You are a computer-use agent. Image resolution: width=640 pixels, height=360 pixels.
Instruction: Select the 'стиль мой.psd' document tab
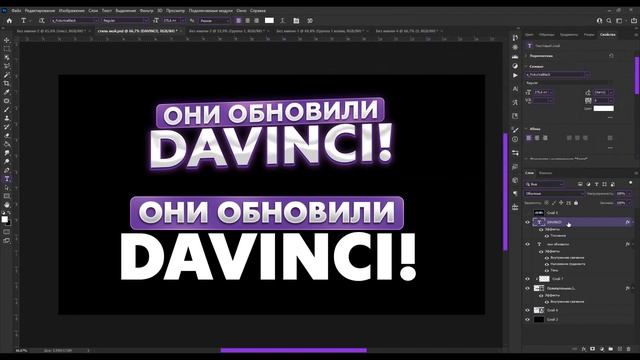(138, 31)
